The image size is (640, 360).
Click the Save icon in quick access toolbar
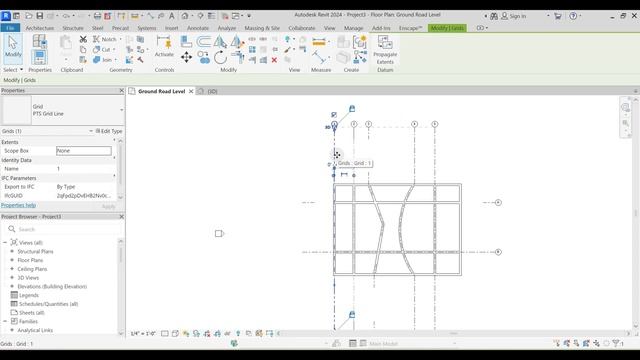pyautogui.click(x=40, y=16)
